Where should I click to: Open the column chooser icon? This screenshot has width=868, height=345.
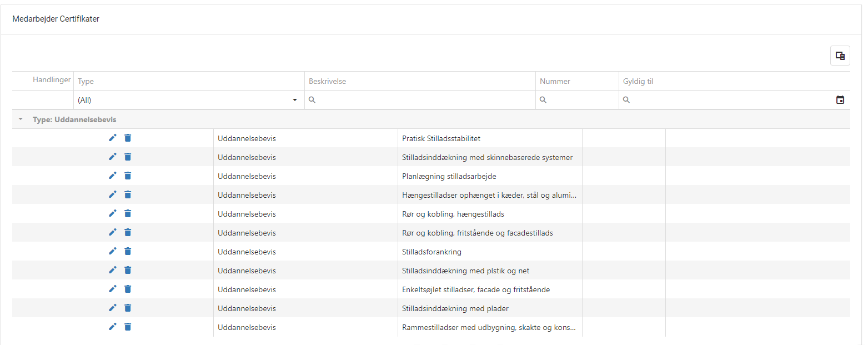(x=840, y=56)
